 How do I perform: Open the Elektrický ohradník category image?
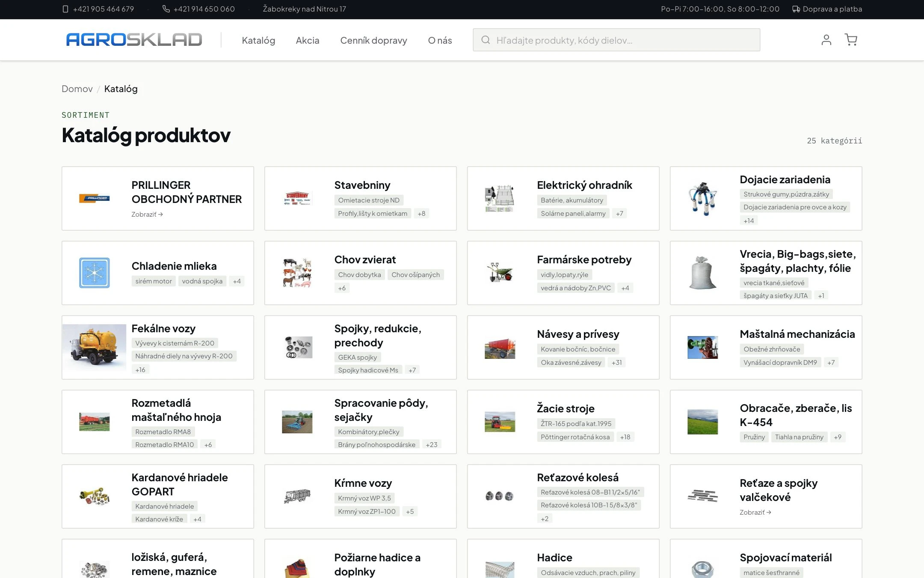click(x=500, y=198)
